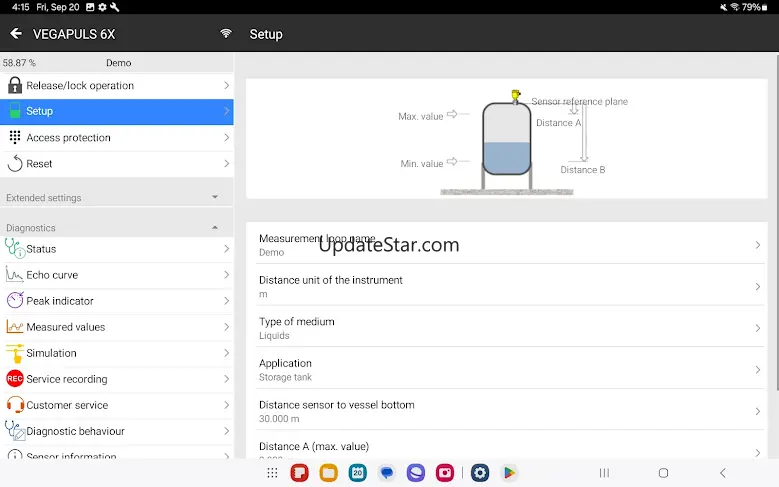Tap the stethoscope Status icon

(14, 248)
